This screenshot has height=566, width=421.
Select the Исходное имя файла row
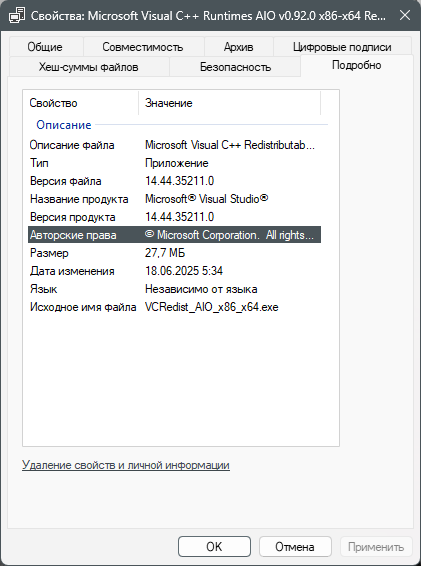coord(174,307)
